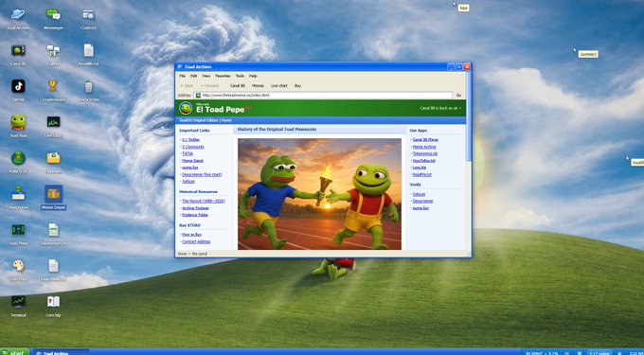Open the How to Buy link
Image resolution: width=644 pixels, height=355 pixels.
coord(192,235)
